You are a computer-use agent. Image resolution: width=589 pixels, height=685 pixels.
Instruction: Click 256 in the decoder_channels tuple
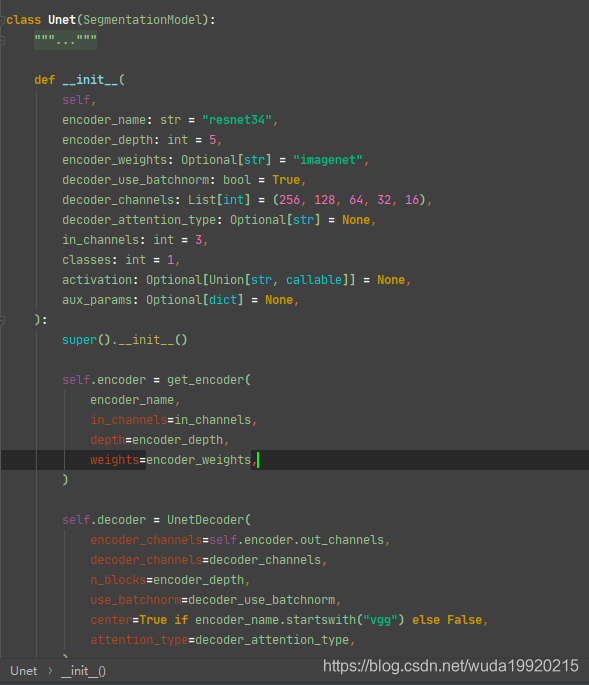[290, 200]
